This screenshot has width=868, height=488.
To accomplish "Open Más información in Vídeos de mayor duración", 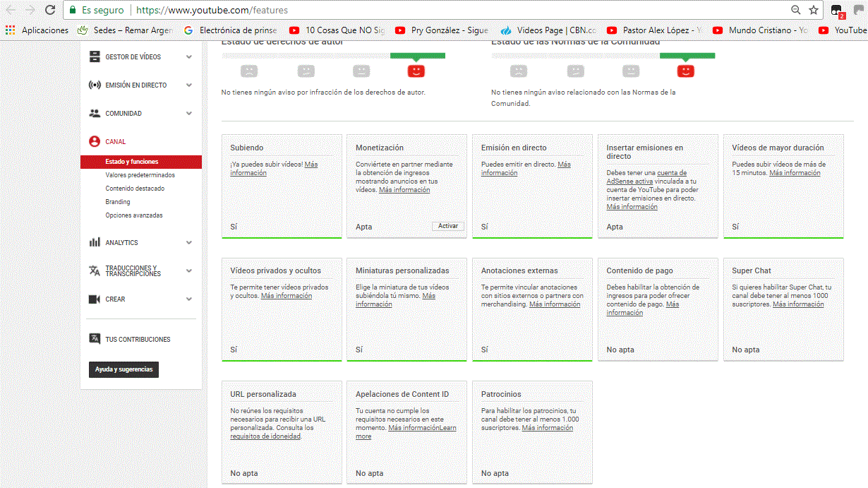I will [795, 173].
